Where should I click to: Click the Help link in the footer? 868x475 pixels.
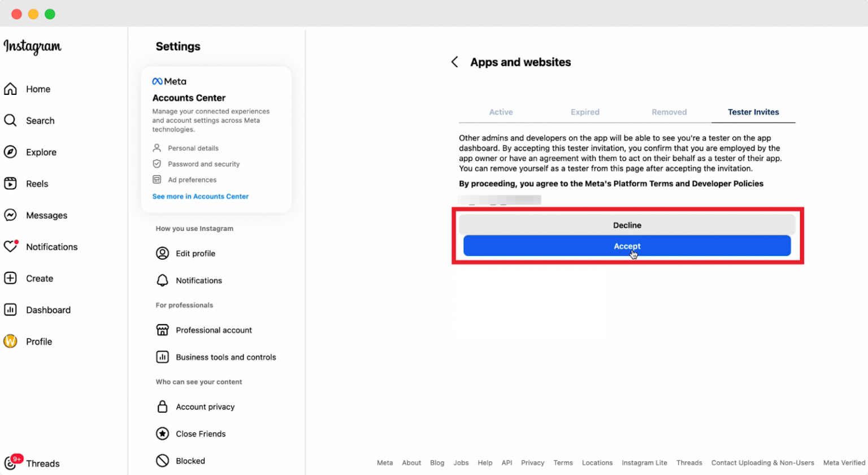click(485, 463)
